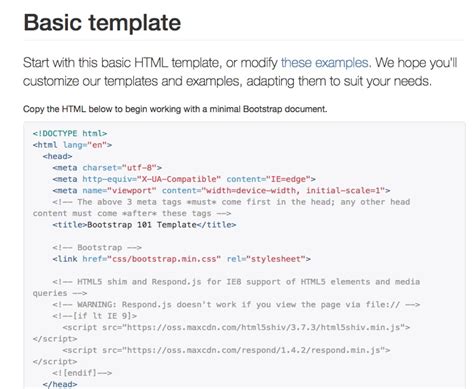
Task: Click the opening head tag line
Action: click(57, 156)
